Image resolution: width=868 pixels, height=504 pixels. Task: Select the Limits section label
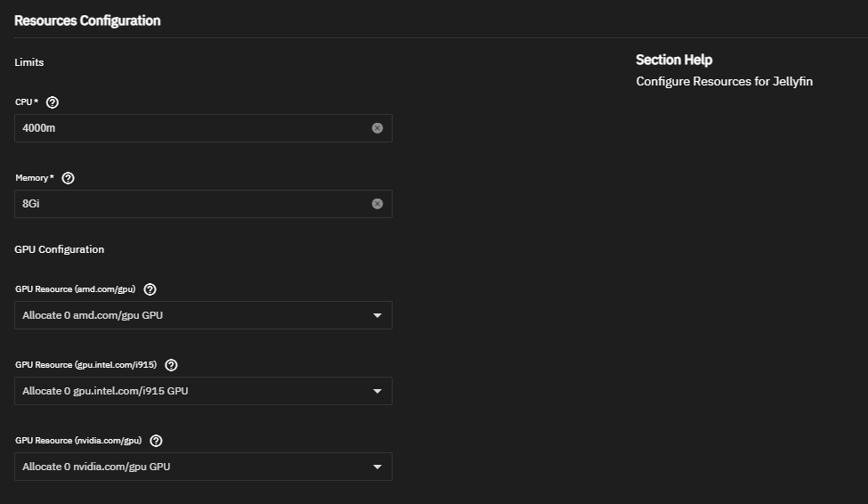[x=29, y=62]
